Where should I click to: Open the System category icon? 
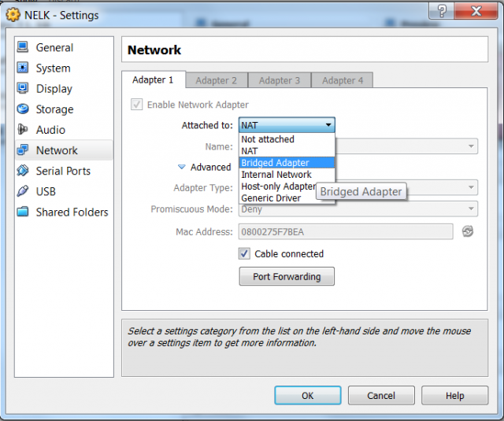point(23,68)
